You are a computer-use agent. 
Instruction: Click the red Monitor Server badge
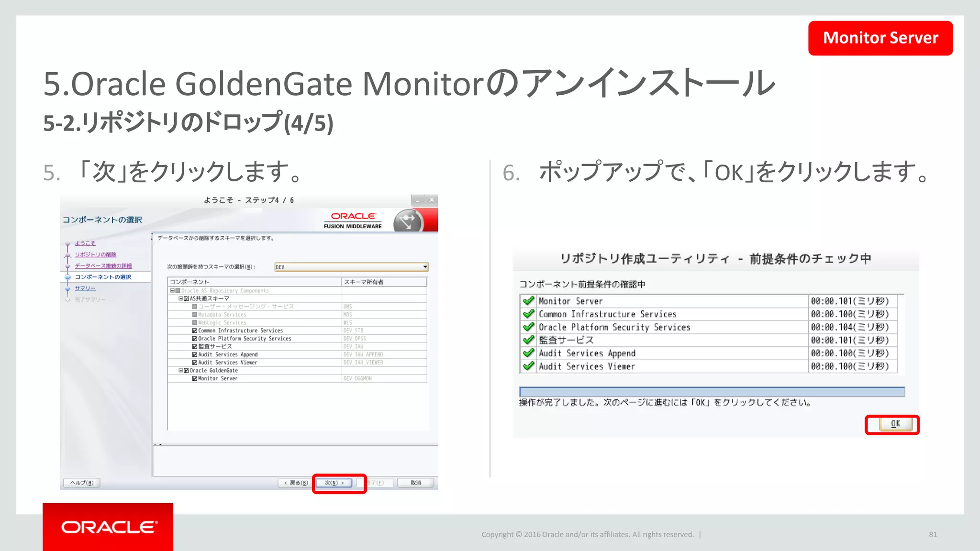[880, 38]
